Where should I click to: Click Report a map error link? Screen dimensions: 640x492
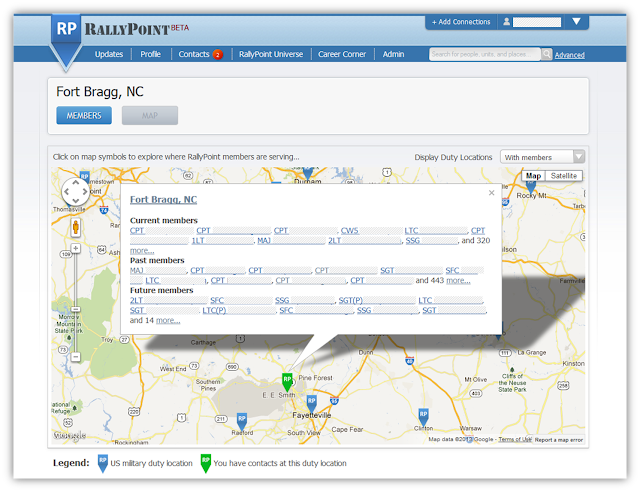(x=559, y=440)
